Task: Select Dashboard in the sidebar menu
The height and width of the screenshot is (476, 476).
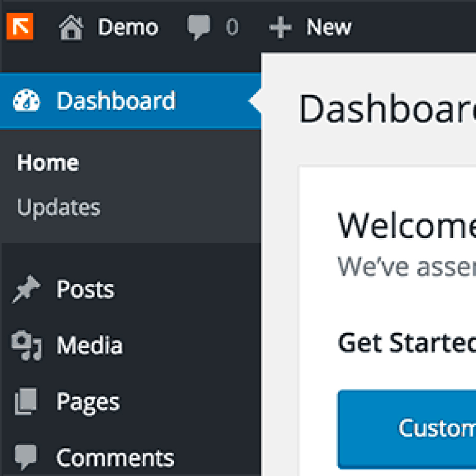Action: point(131,101)
